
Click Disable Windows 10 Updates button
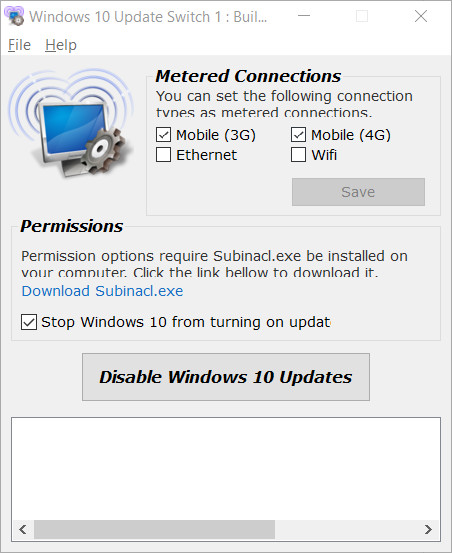[226, 377]
